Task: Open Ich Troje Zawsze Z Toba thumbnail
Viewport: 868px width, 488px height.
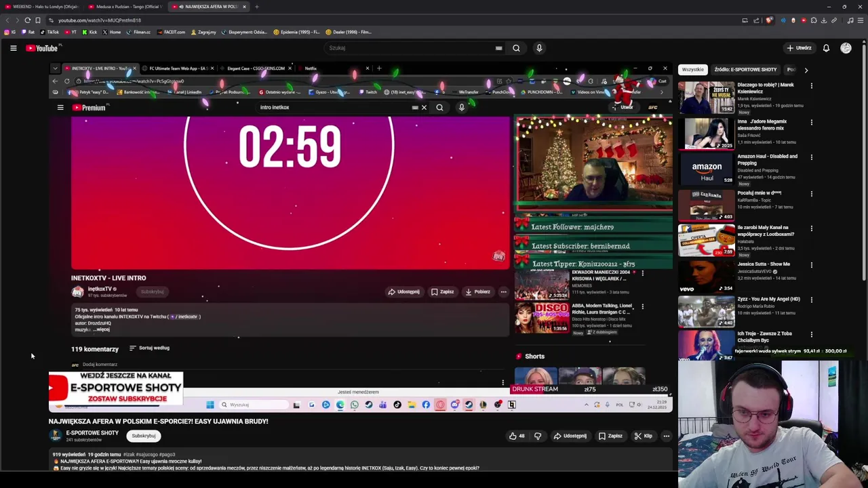Action: click(x=706, y=346)
